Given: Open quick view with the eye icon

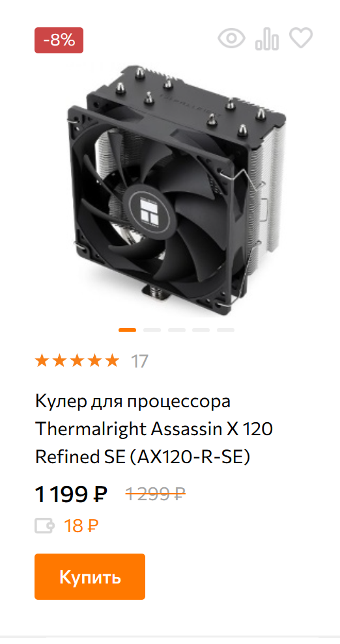Looking at the screenshot, I should pyautogui.click(x=231, y=38).
